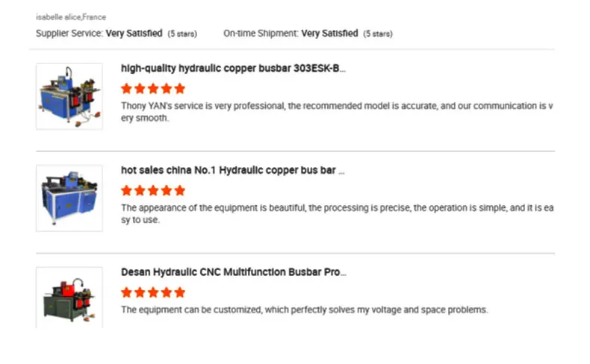
Task: Click the review about customized equipment solving voltage
Action: 304,310
